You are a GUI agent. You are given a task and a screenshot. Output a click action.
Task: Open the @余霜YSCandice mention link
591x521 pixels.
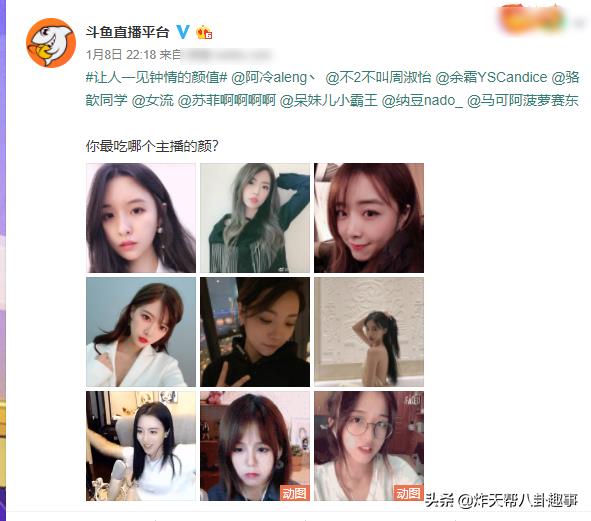[491, 77]
